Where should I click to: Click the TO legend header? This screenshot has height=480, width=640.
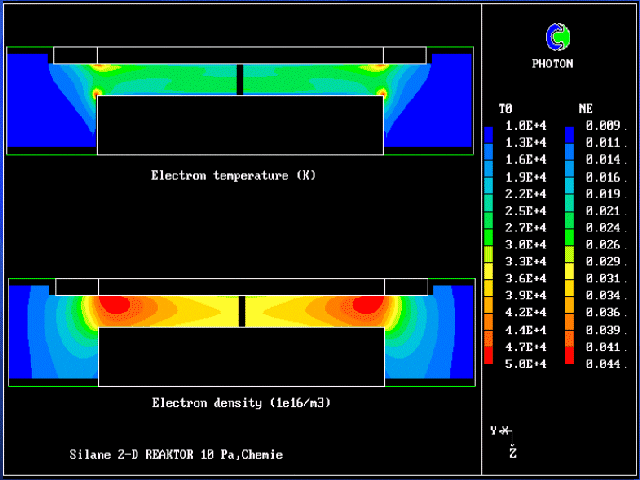click(x=508, y=108)
